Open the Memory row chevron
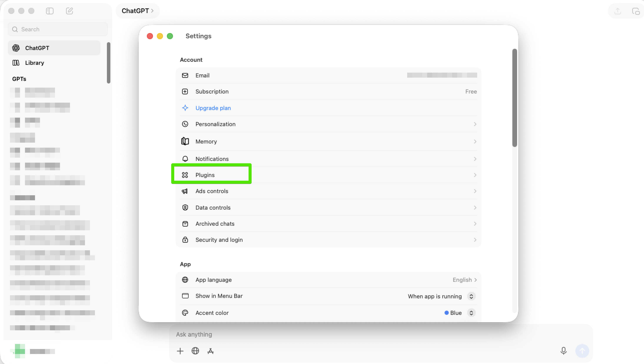This screenshot has height=364, width=644. tap(475, 142)
